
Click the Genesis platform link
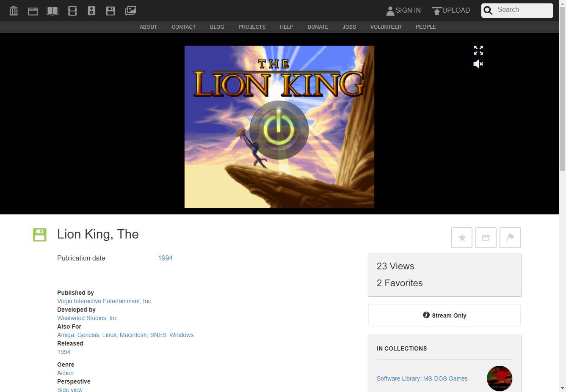pyautogui.click(x=88, y=335)
